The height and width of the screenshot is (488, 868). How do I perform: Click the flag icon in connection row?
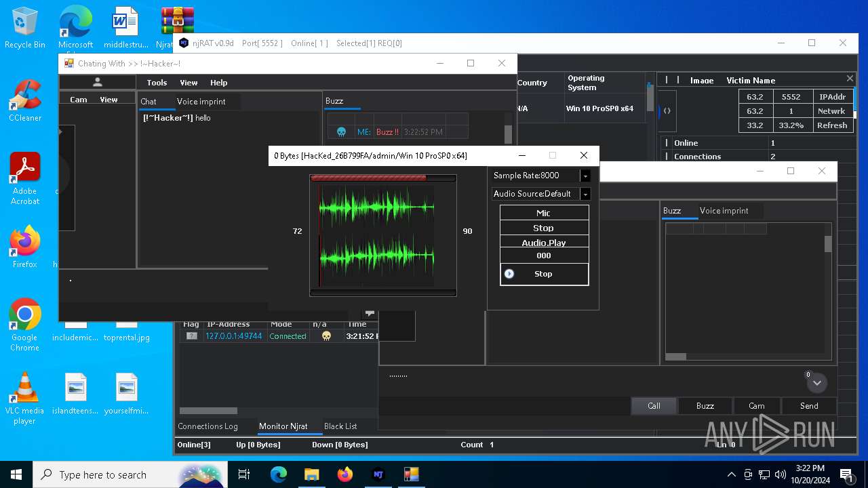point(192,336)
